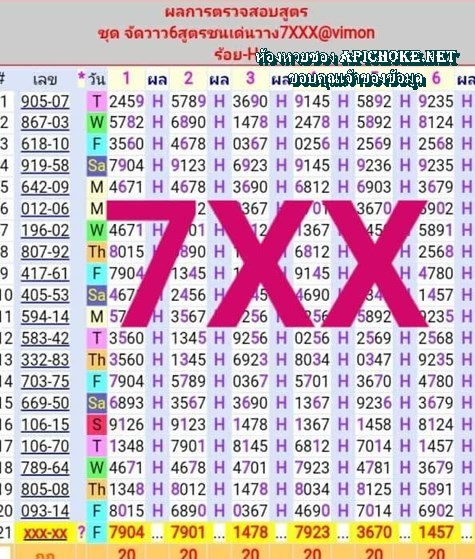The height and width of the screenshot is (559, 475).
Task: Click the M day cell for 642-09
Action: tap(97, 187)
